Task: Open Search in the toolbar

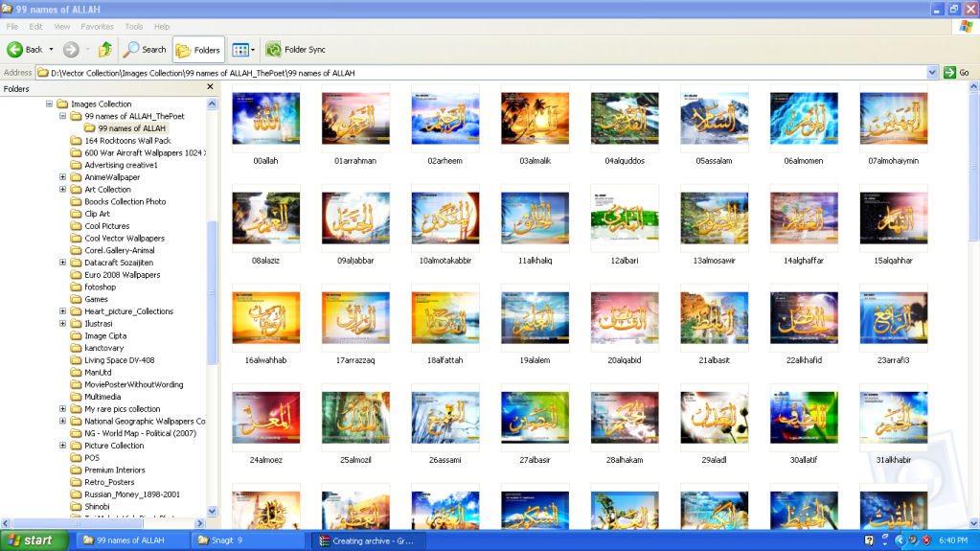Action: 145,50
